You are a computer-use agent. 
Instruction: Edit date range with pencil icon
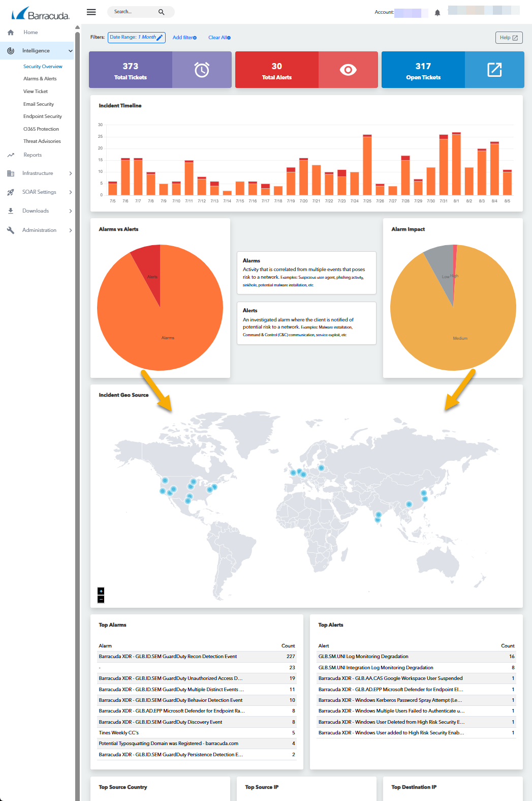(x=160, y=38)
